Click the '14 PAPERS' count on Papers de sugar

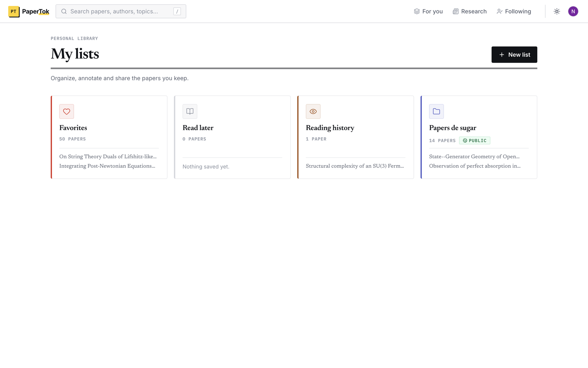pos(442,141)
